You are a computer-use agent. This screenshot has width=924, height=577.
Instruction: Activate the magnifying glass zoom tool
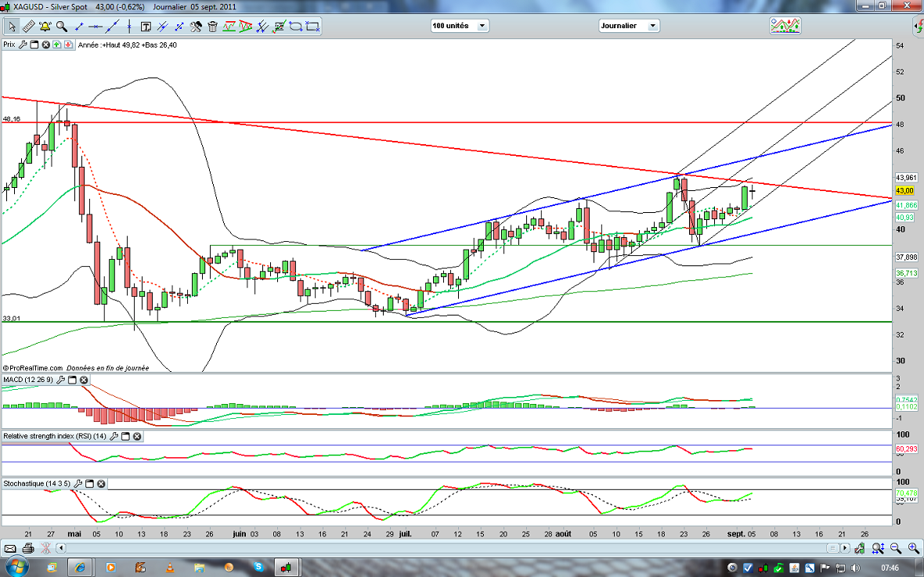(x=61, y=26)
